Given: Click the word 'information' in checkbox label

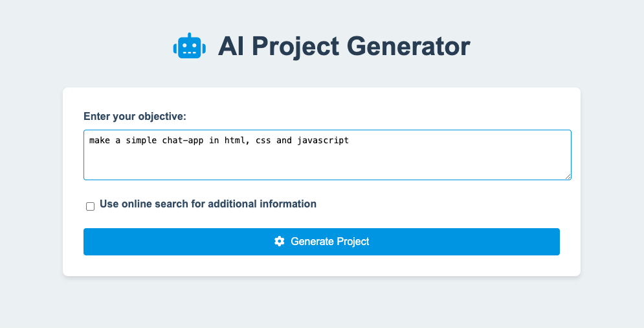Looking at the screenshot, I should 291,204.
